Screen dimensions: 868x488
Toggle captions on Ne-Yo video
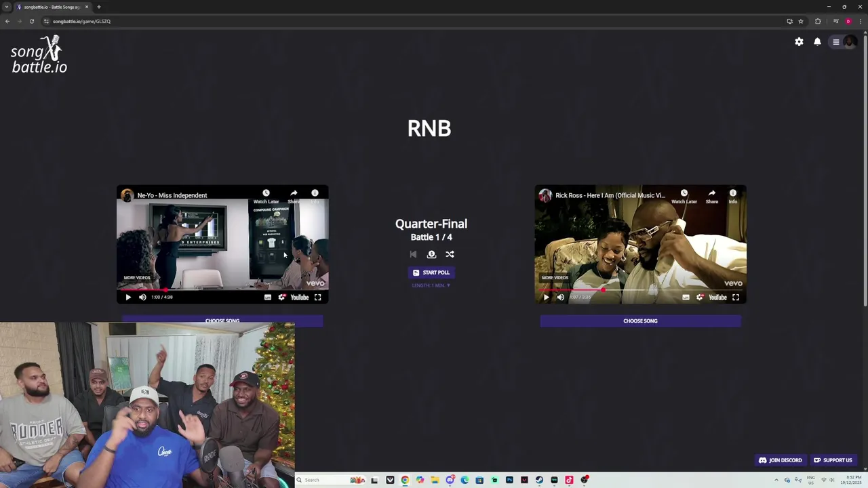tap(268, 297)
